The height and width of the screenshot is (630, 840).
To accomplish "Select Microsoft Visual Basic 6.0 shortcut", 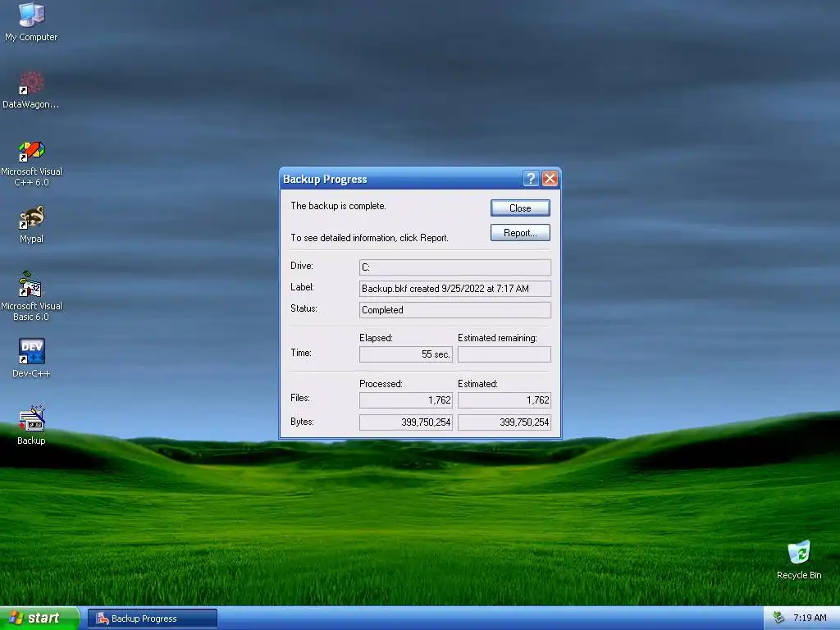I will [x=31, y=297].
